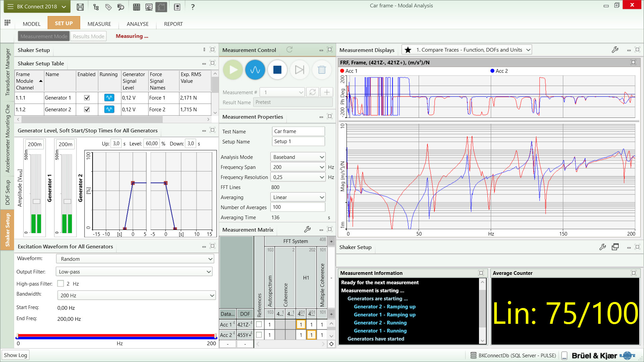Uncheck Enabled checkbox for Generator 1
This screenshot has width=644, height=362.
tap(87, 98)
